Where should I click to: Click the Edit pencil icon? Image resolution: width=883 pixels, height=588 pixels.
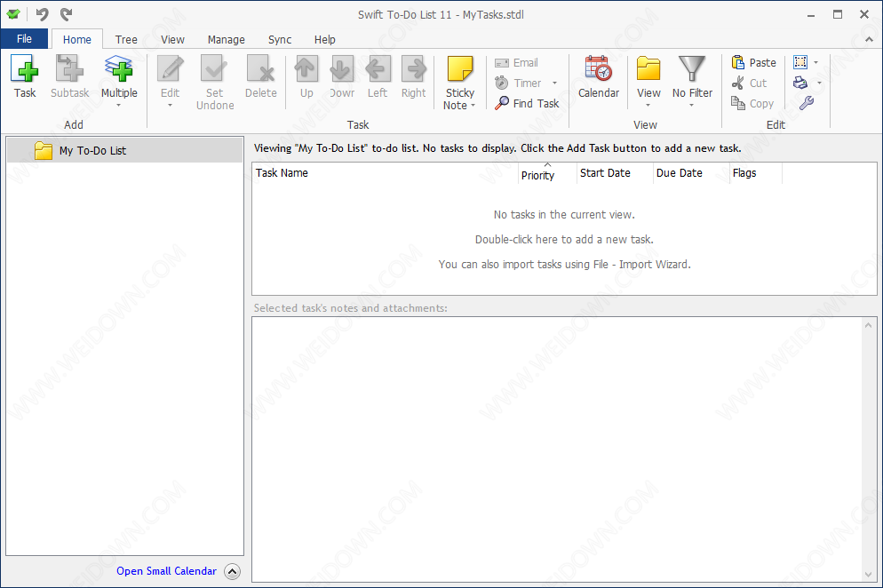tap(170, 68)
